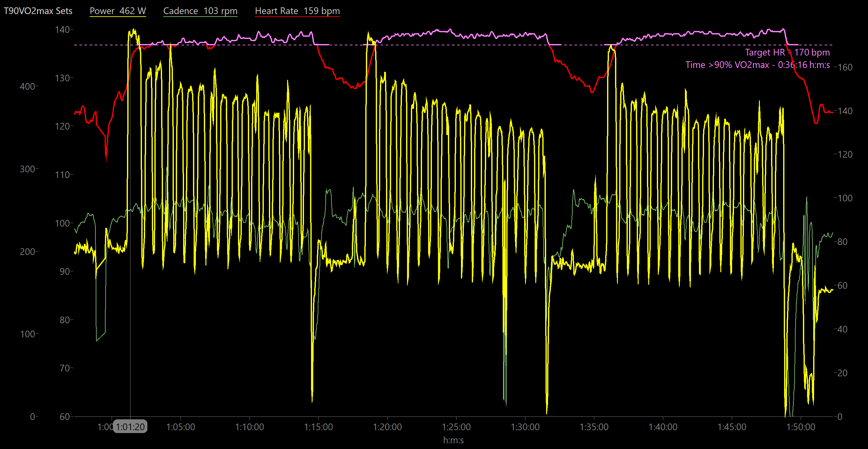Click the Cadence 103 rpm legend label
868x449 pixels.
pyautogui.click(x=200, y=11)
